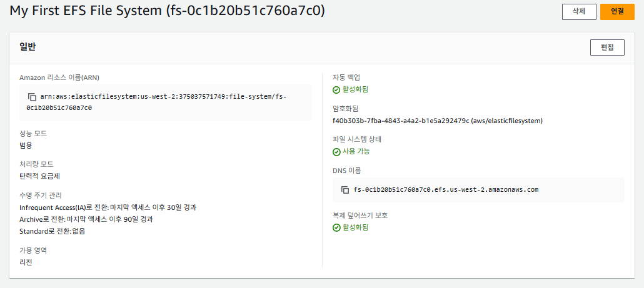This screenshot has height=288, width=644.
Task: Click the Standard로 전환:없음 line
Action: coord(52,231)
